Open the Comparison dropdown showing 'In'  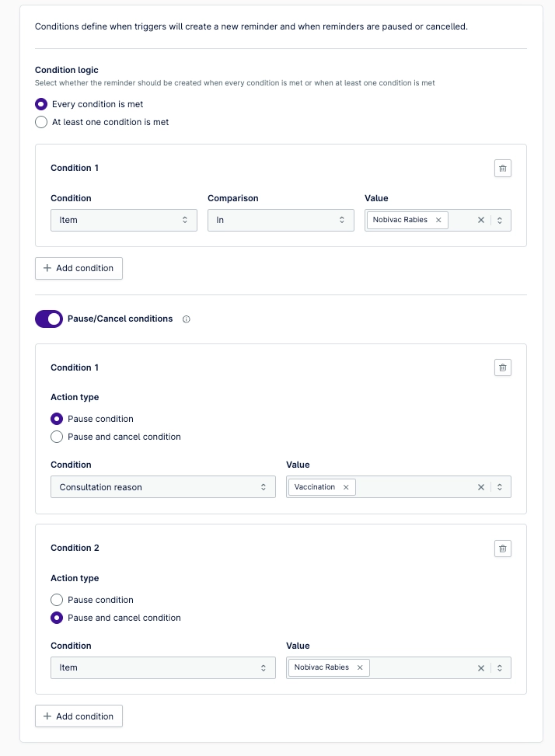point(281,220)
